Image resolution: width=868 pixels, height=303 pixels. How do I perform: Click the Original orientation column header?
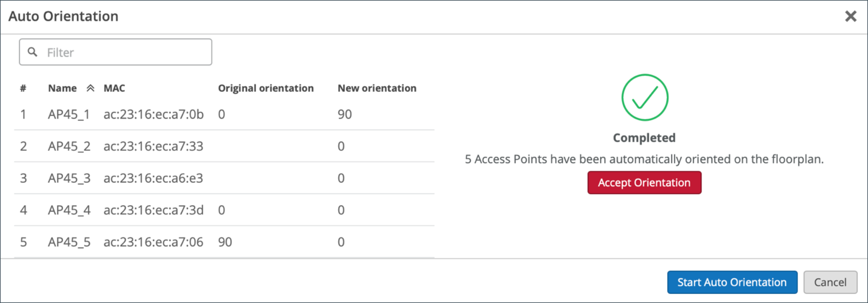(265, 88)
